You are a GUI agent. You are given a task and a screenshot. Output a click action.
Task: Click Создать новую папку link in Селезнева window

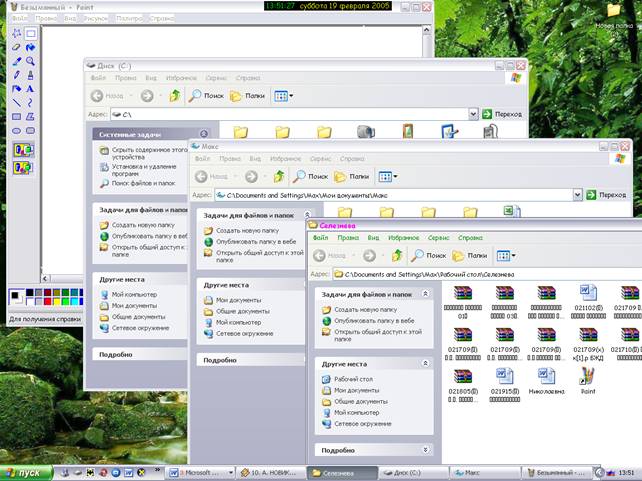pyautogui.click(x=367, y=310)
